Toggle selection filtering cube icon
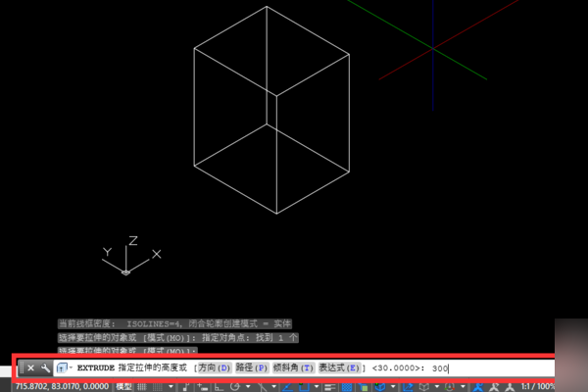588x392 pixels. click(x=424, y=387)
